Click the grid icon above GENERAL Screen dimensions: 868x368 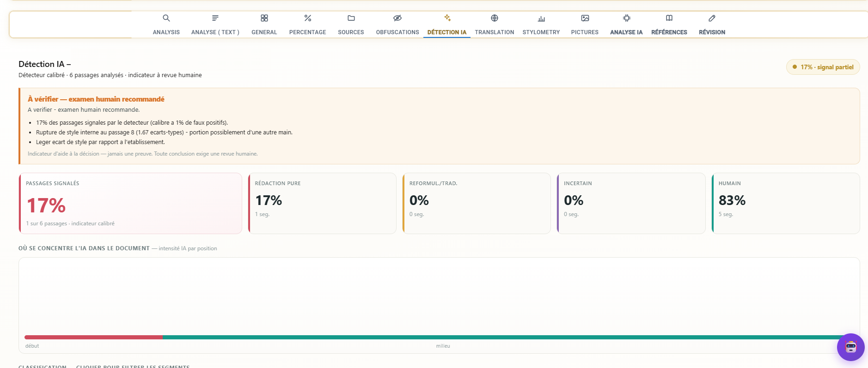pos(264,18)
